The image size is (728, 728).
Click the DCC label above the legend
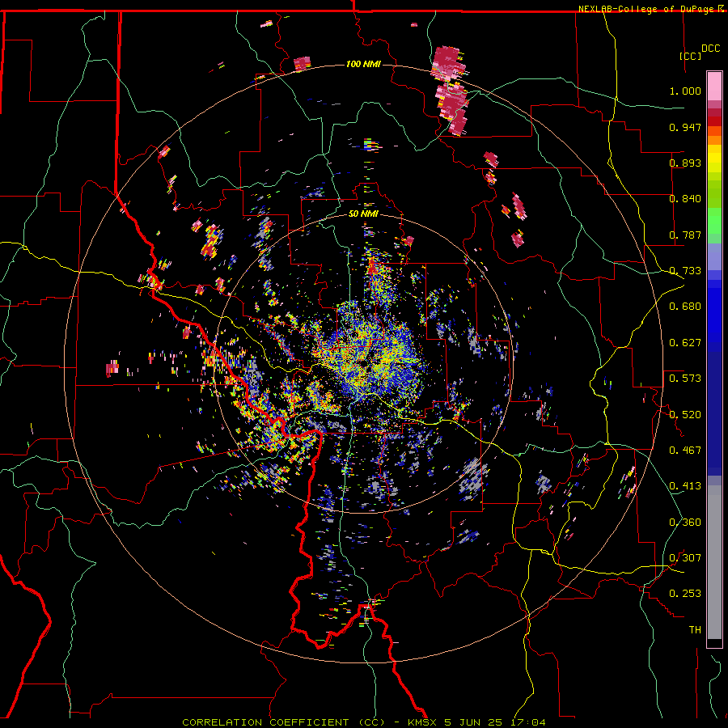[x=710, y=49]
